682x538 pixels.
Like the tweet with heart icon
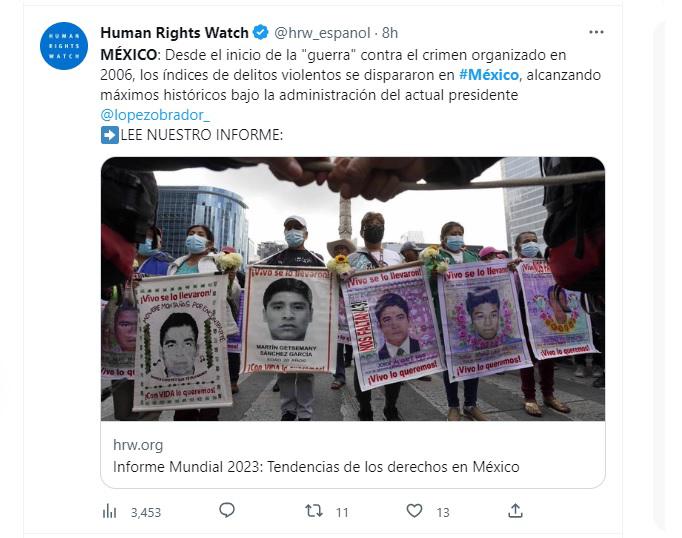[414, 511]
